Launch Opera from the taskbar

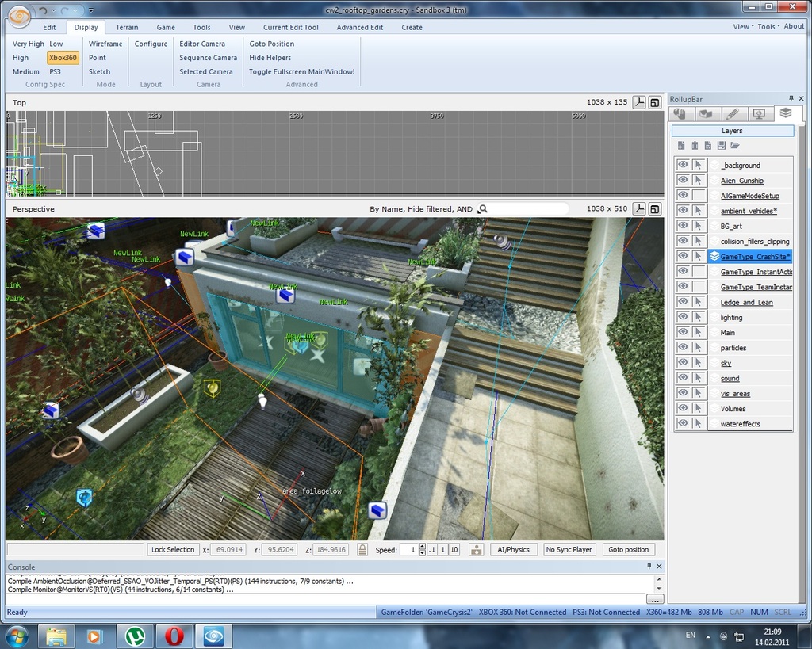click(172, 636)
